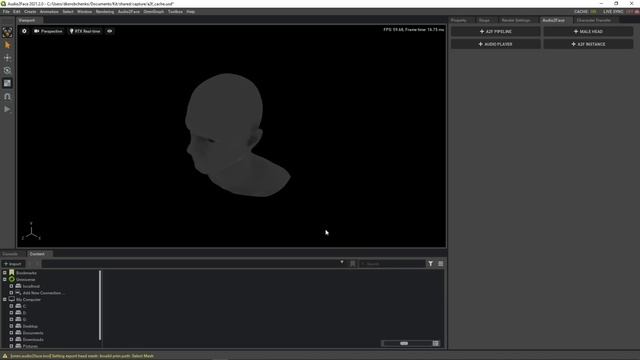Image resolution: width=640 pixels, height=360 pixels.
Task: Collapse the My Computer tree node
Action: pyautogui.click(x=4, y=300)
